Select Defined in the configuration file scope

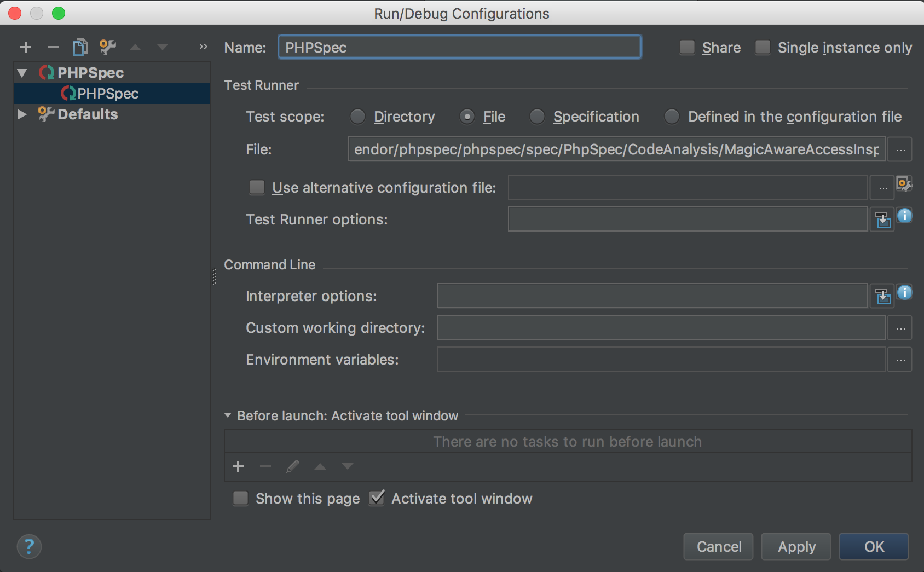[672, 117]
